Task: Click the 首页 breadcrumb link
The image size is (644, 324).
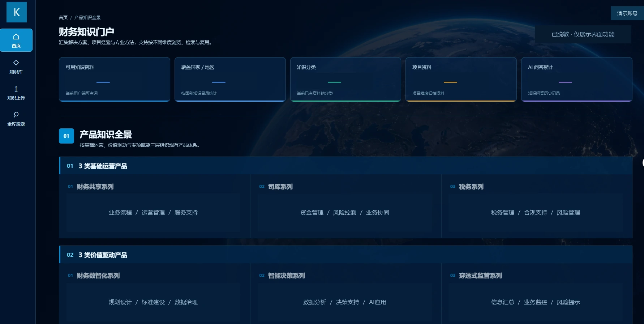Action: coord(63,17)
